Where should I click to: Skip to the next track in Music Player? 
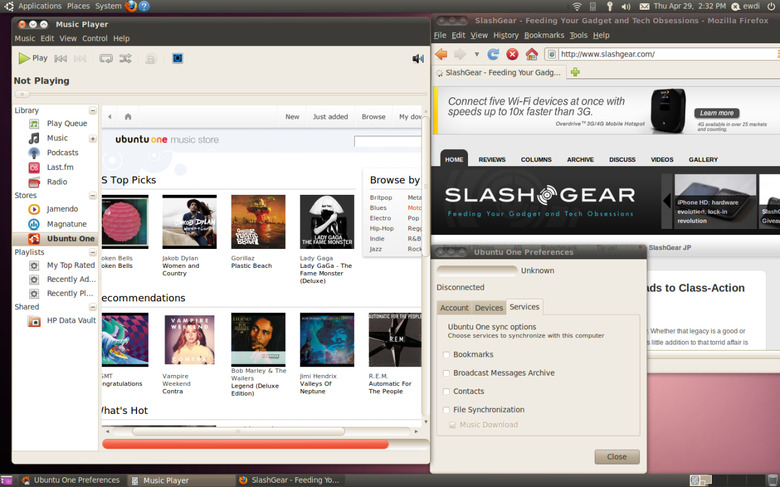pyautogui.click(x=80, y=59)
